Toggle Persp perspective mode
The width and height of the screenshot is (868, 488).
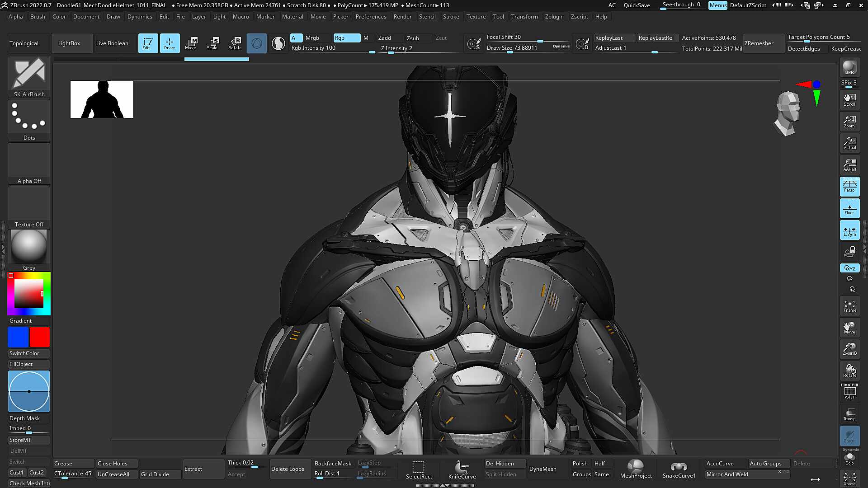click(849, 186)
